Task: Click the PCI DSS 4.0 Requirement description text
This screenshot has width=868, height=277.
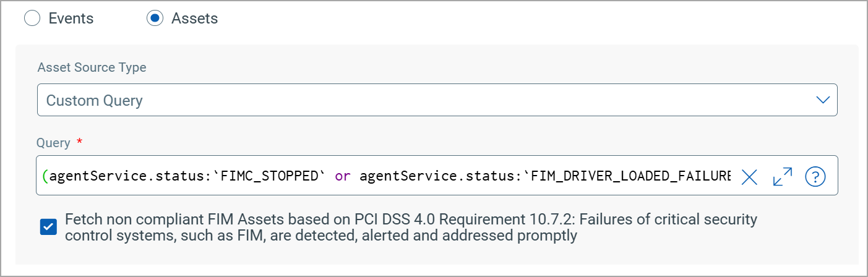Action: (411, 227)
